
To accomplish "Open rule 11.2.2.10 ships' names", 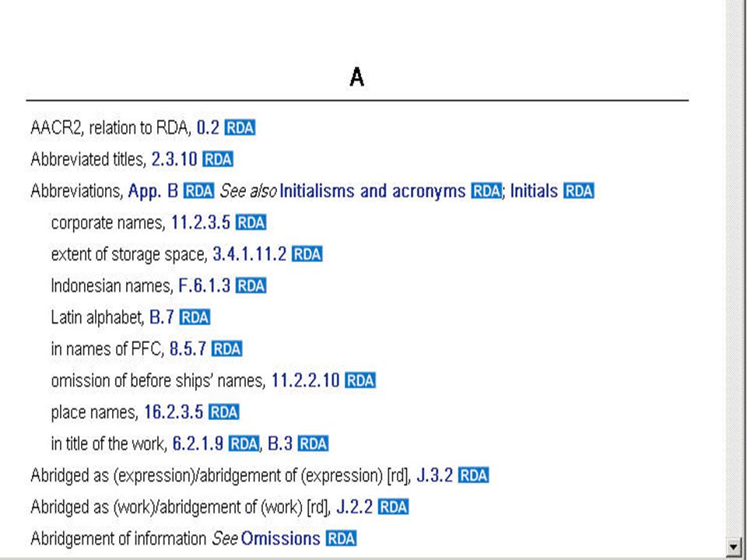I will tap(305, 380).
